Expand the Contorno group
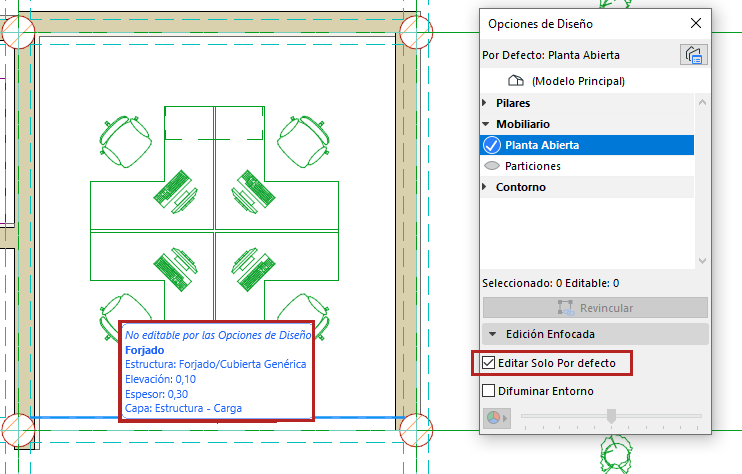Image resolution: width=742 pixels, height=474 pixels. [x=485, y=187]
